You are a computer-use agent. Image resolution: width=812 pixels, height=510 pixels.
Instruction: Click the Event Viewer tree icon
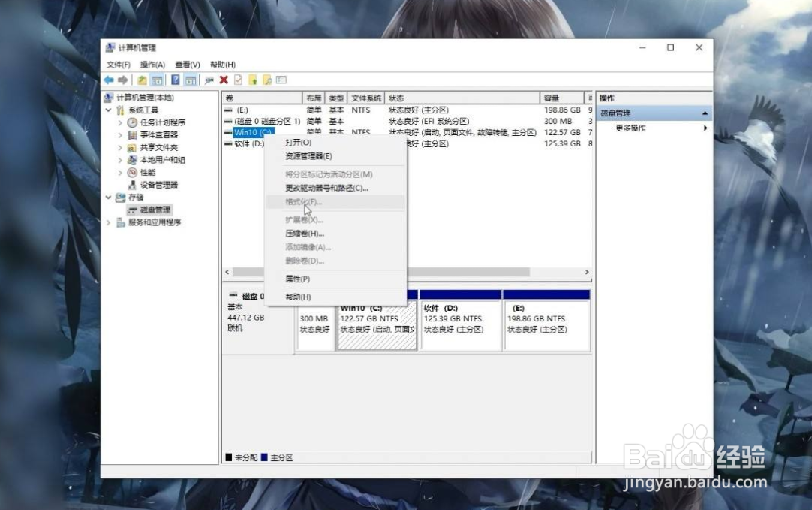(x=132, y=134)
